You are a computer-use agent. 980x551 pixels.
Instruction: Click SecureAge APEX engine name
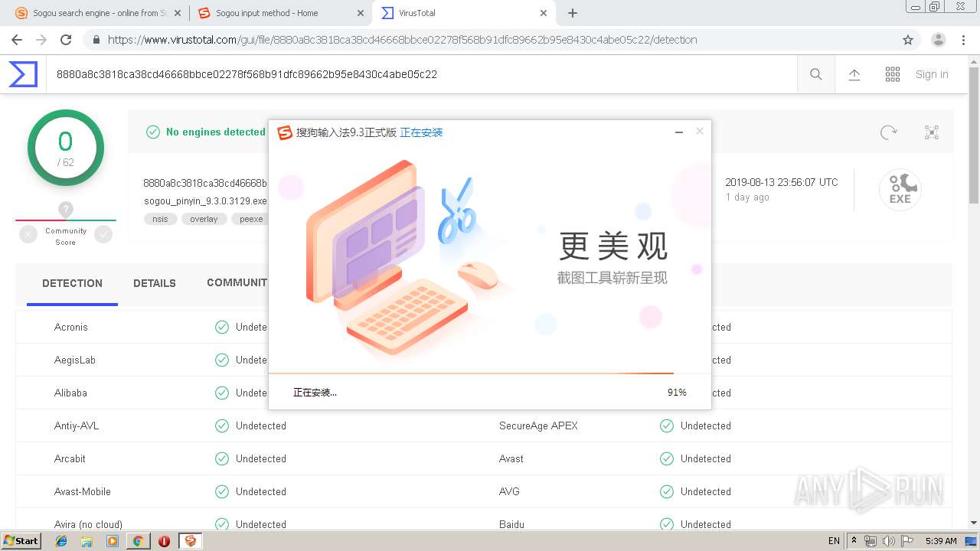tap(538, 425)
